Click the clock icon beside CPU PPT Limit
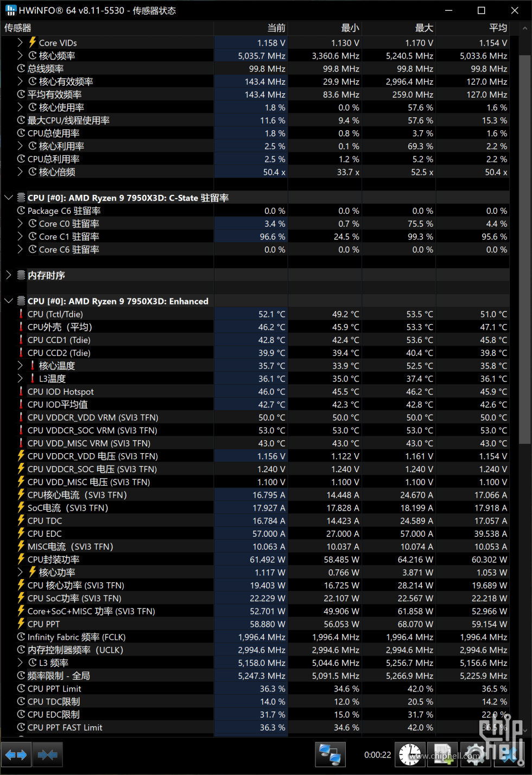This screenshot has height=775, width=532. pyautogui.click(x=21, y=689)
